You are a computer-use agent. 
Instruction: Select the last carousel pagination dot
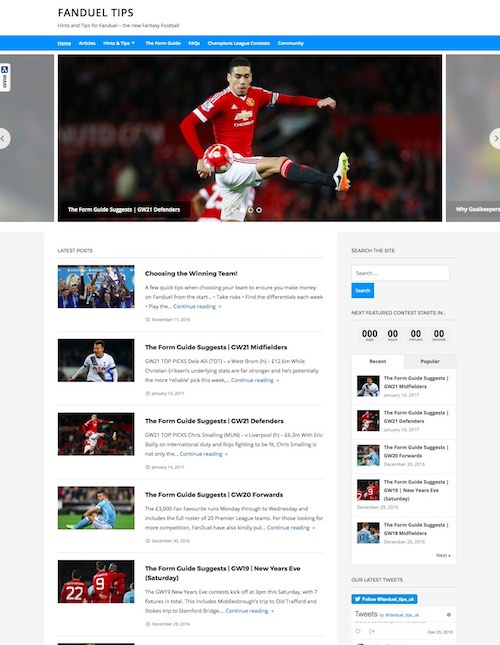pyautogui.click(x=259, y=210)
